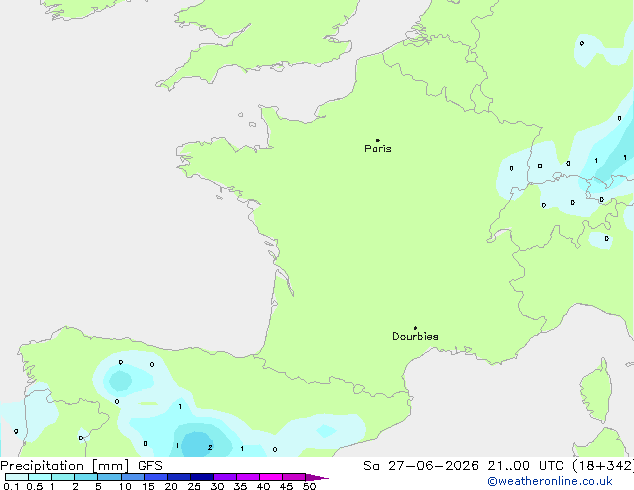Select legend swatch between 2 and 5
The width and height of the screenshot is (634, 490).
(86, 477)
